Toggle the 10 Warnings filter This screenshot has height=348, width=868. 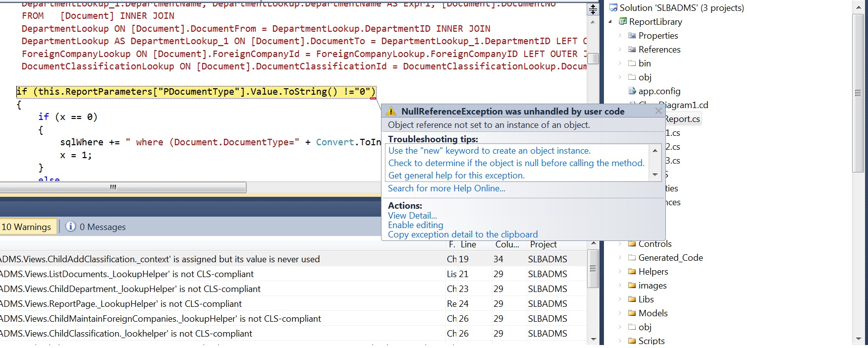click(x=26, y=227)
